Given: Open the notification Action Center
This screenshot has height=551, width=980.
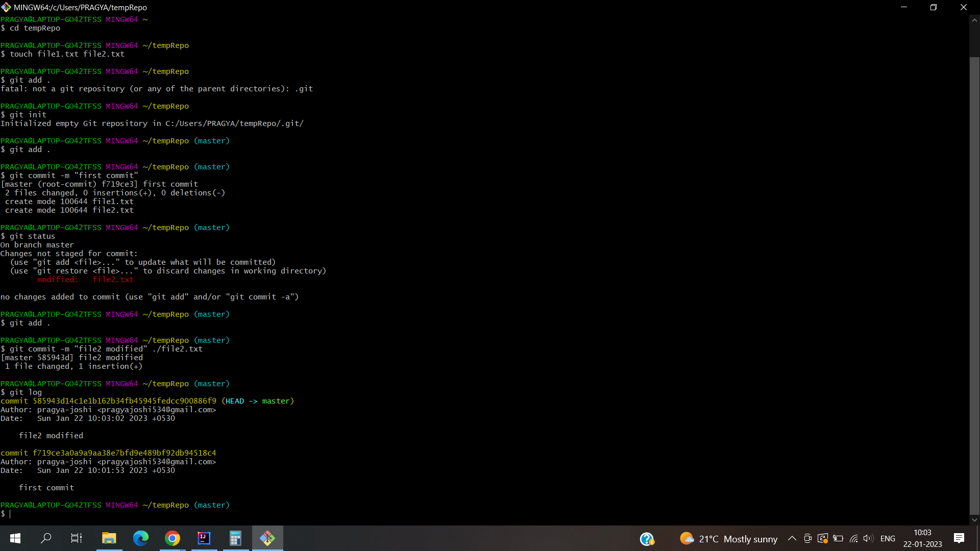Looking at the screenshot, I should (959, 538).
